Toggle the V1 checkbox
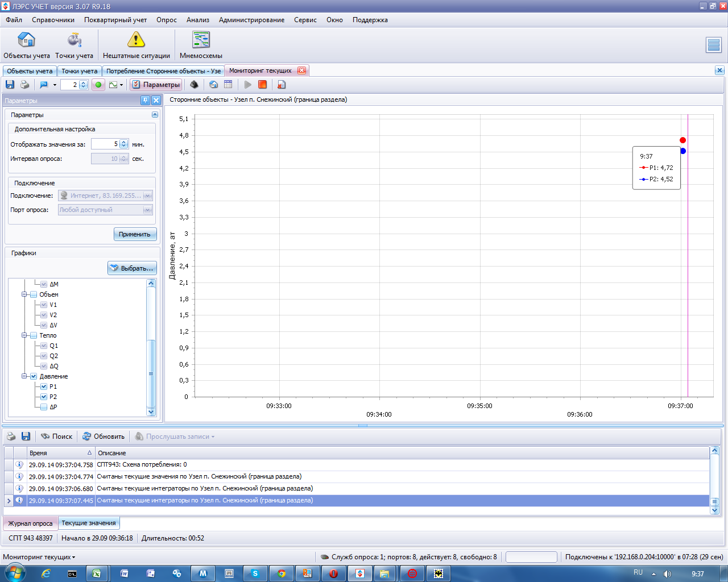The image size is (728, 582). tap(44, 305)
